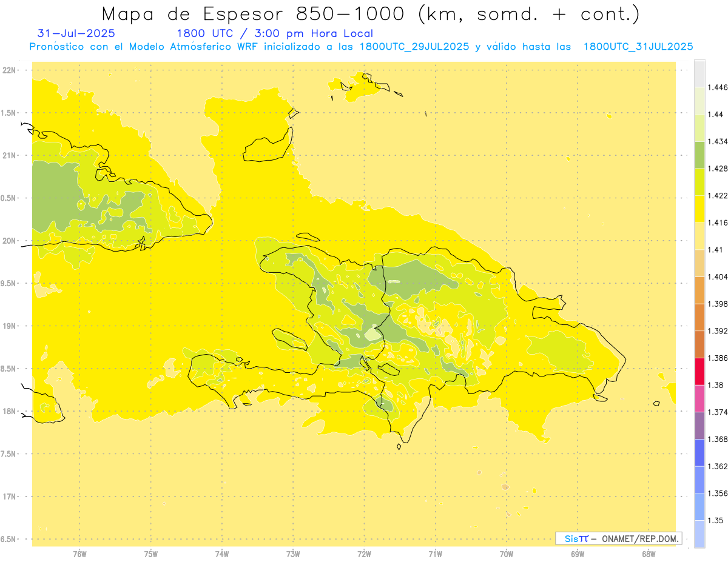This screenshot has height=562, width=728.
Task: Click the '70W' longitude axis label
Action: click(507, 554)
